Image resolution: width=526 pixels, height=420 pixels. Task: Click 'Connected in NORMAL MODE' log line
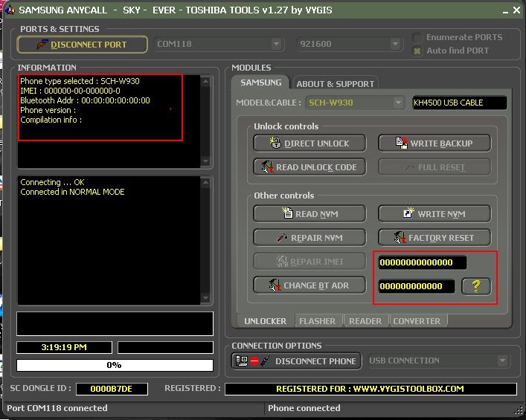pos(72,192)
